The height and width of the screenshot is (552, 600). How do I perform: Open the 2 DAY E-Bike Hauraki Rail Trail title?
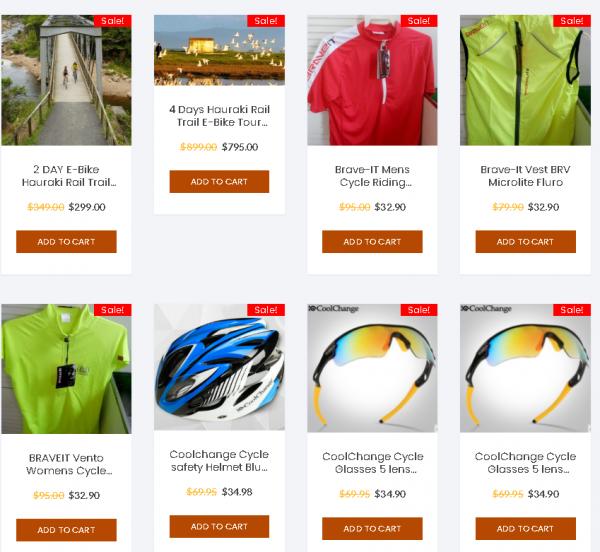coord(68,176)
